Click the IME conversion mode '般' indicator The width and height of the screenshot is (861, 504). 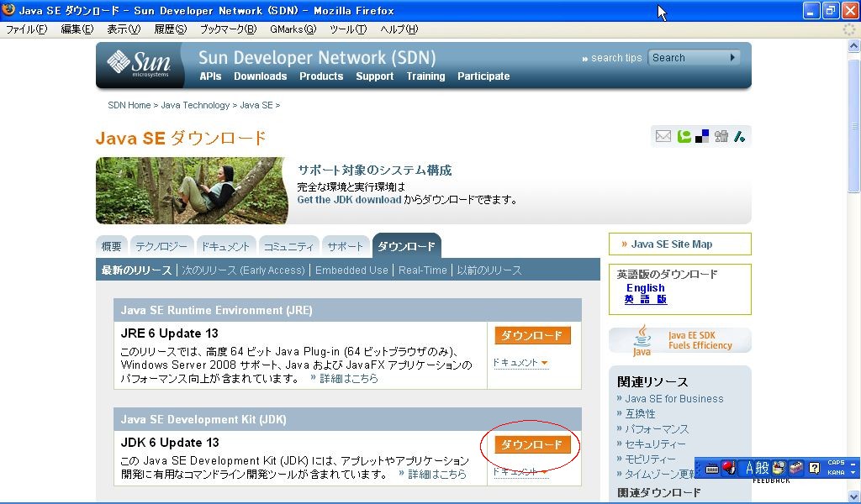click(x=762, y=468)
